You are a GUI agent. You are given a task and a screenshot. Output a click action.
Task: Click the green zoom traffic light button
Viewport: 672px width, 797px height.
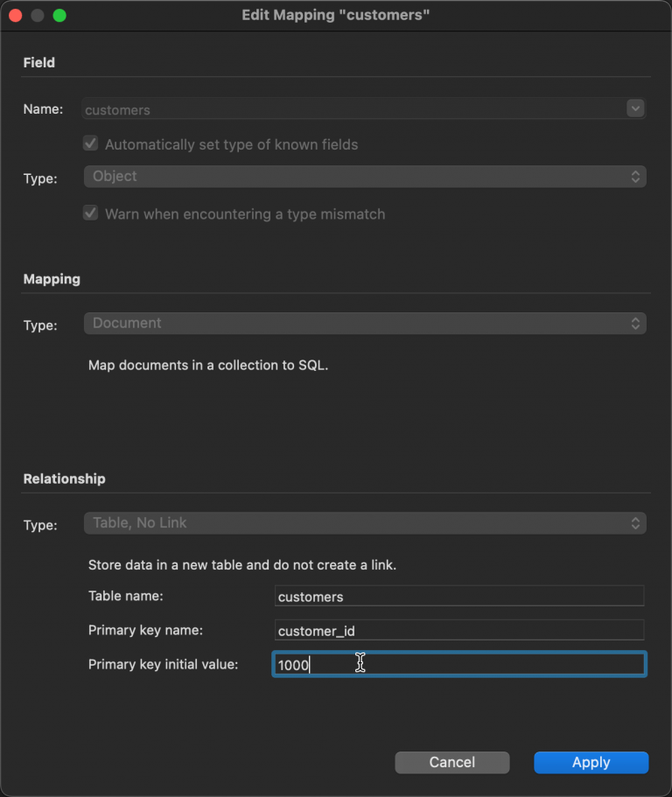(59, 15)
